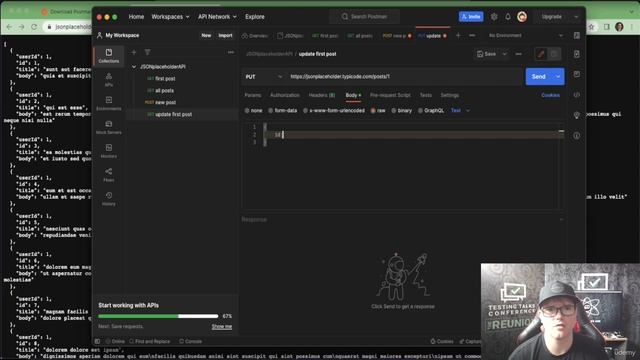The width and height of the screenshot is (640, 360).
Task: Select the binary body type
Action: point(402,111)
